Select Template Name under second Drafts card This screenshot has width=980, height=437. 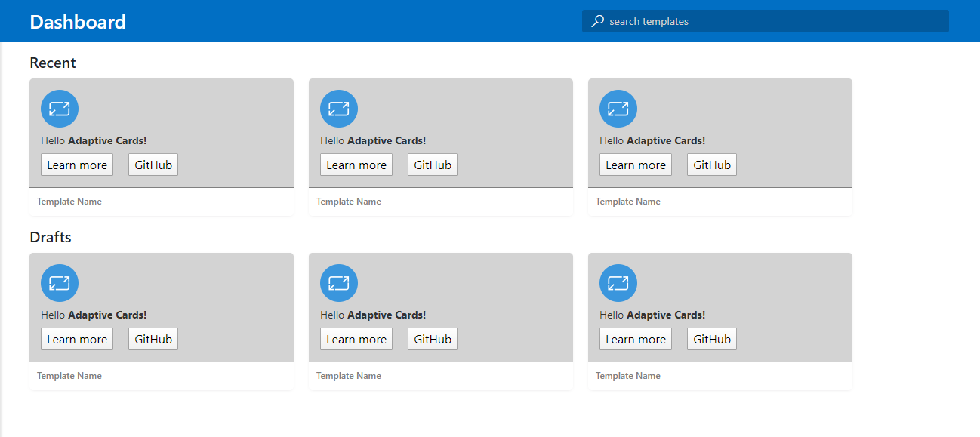tap(349, 376)
